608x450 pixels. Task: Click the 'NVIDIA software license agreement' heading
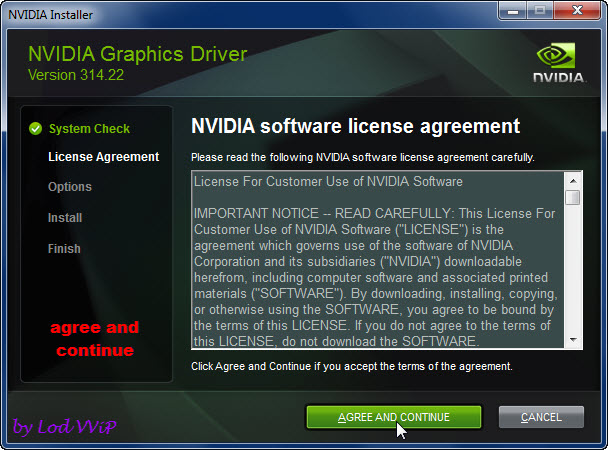[356, 126]
